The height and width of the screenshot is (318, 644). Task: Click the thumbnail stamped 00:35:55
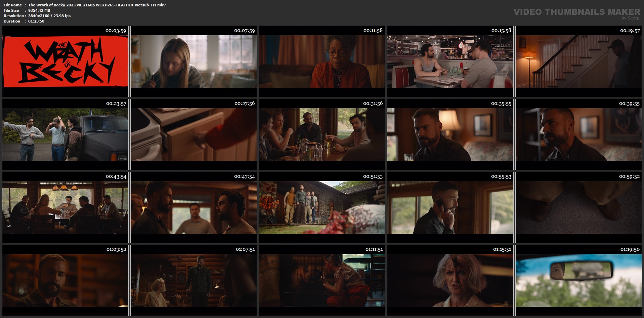(x=450, y=134)
